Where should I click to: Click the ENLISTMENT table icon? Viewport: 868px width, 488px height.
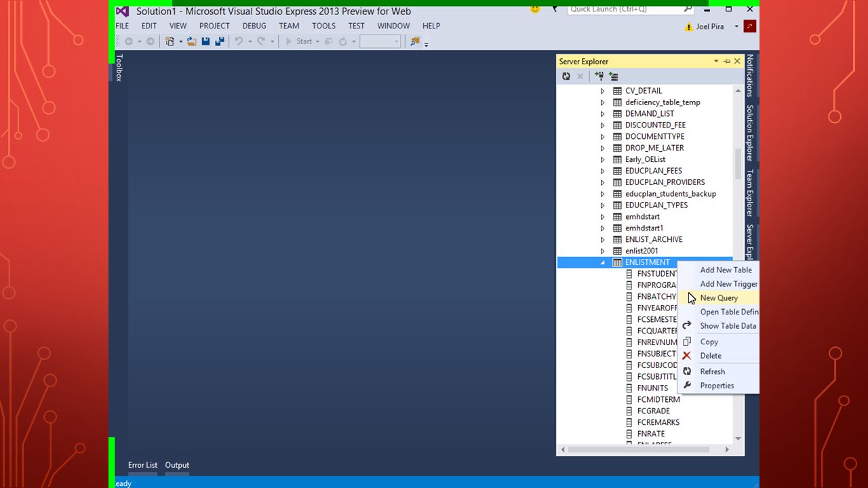pos(617,262)
